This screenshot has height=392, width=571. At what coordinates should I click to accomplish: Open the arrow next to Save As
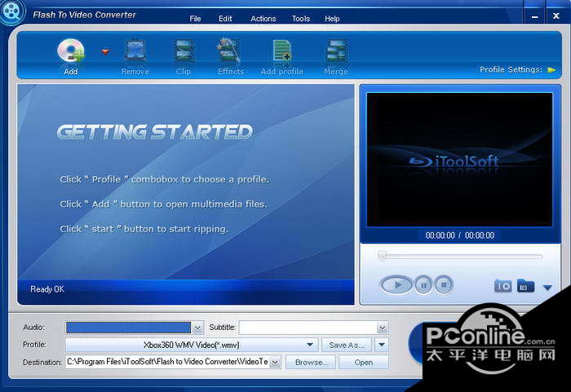click(x=382, y=344)
